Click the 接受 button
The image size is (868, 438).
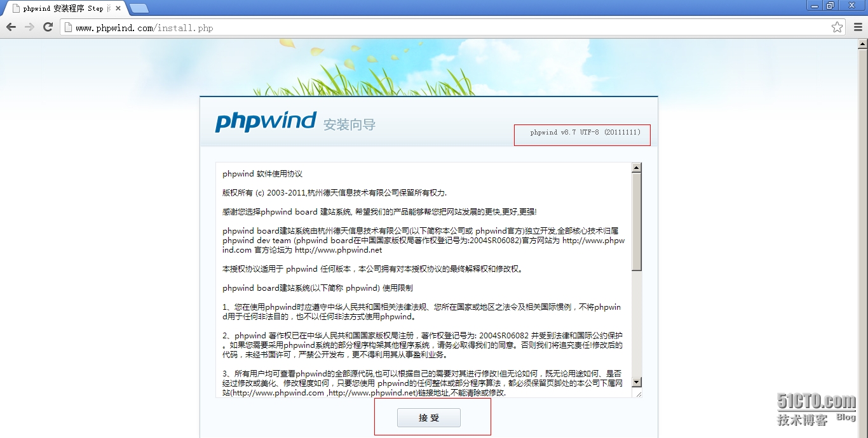pyautogui.click(x=429, y=418)
